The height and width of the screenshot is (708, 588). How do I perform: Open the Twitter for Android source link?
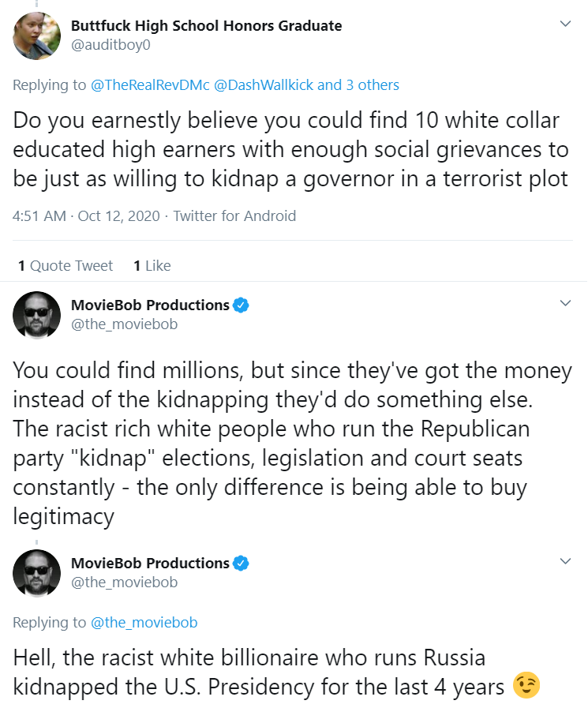(x=235, y=215)
